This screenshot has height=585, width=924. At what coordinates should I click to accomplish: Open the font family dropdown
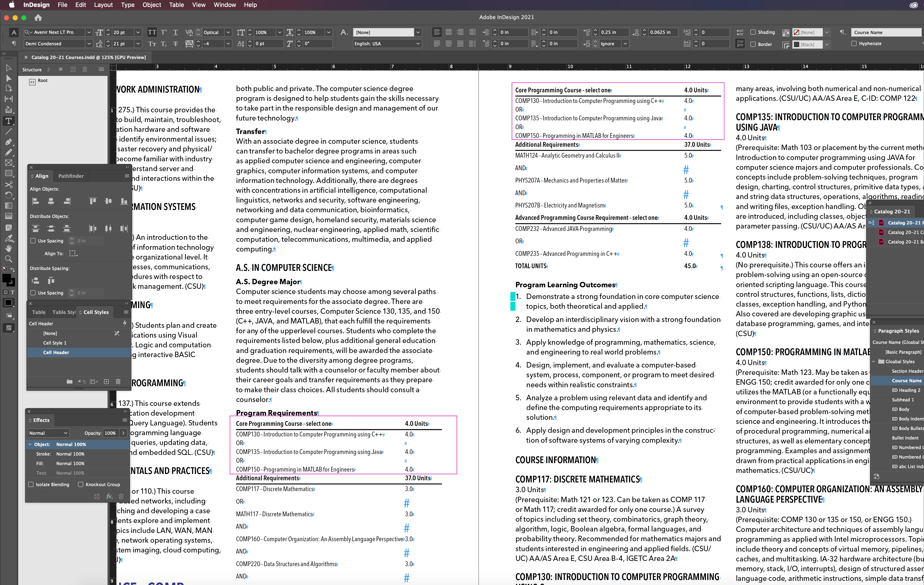[89, 32]
